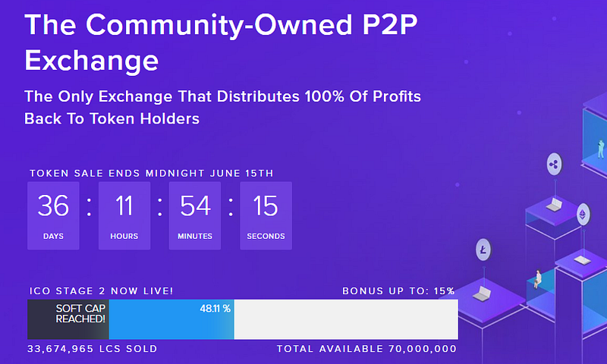Click the ICO Stage 2 Now Live label
This screenshot has height=364, width=607.
(x=102, y=291)
